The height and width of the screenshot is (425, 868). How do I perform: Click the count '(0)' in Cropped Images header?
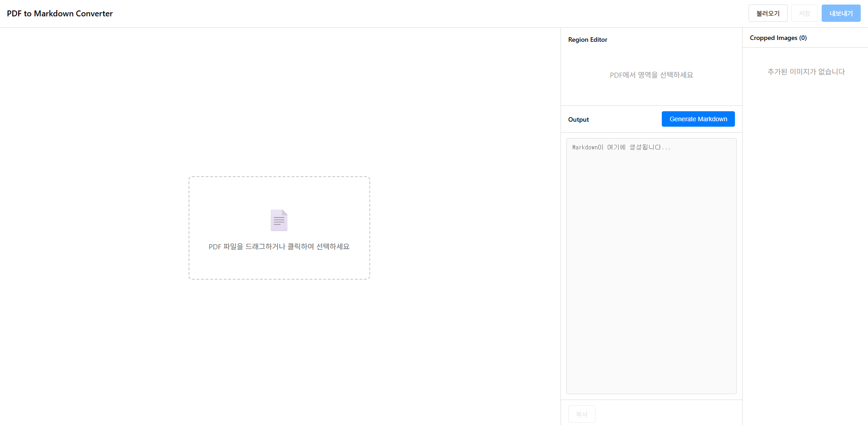[x=803, y=38]
